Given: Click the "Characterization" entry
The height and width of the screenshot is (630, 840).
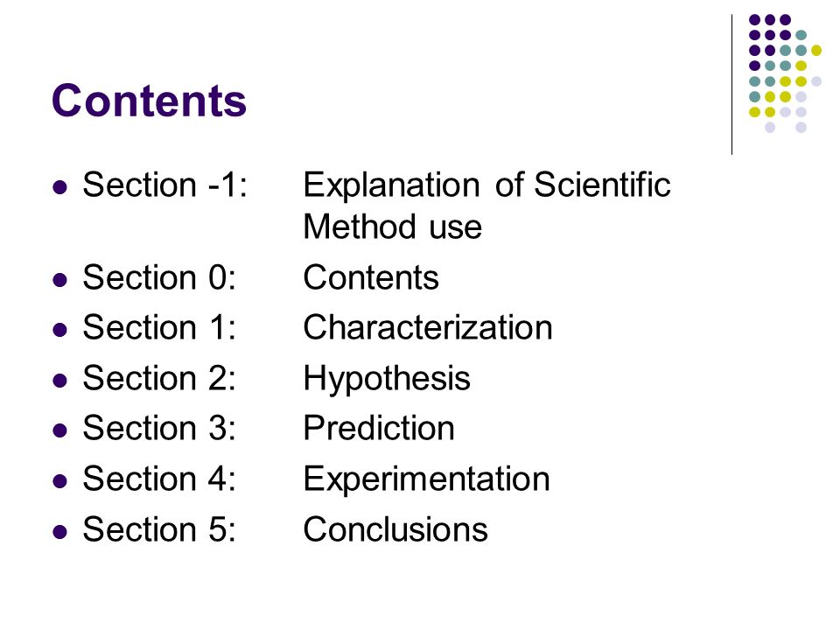Looking at the screenshot, I should coord(428,327).
